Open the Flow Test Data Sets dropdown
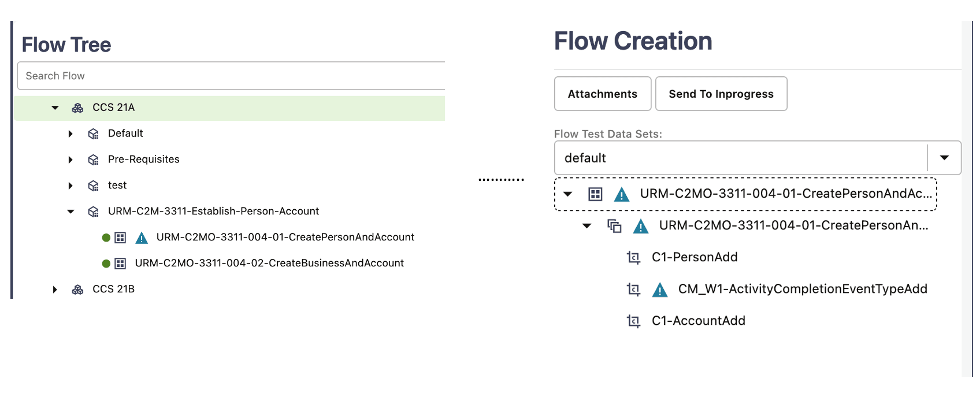This screenshot has width=980, height=393. [944, 158]
